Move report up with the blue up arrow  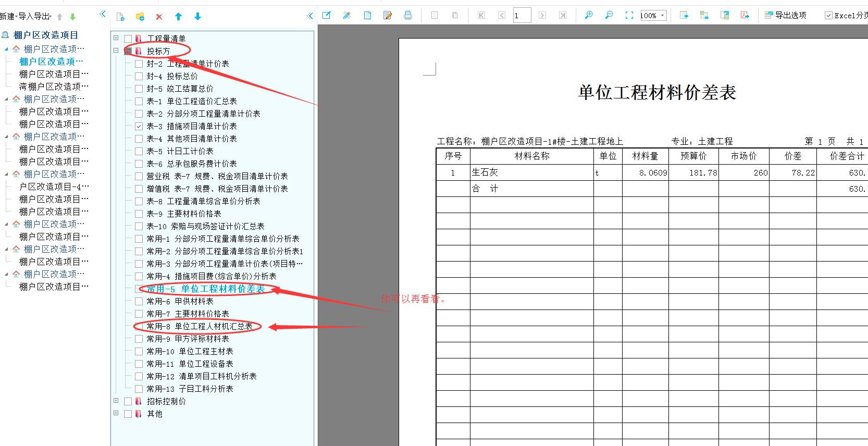tap(178, 17)
